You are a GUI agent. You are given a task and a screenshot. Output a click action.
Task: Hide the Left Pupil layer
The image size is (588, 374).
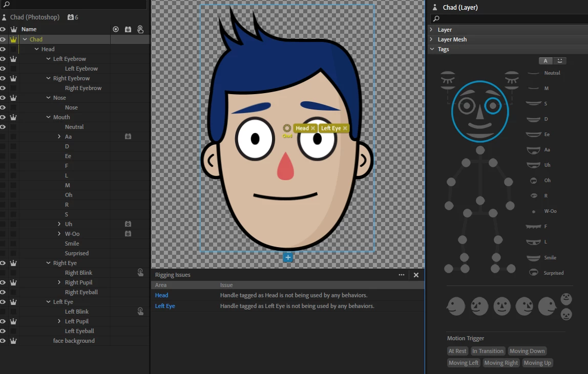click(x=3, y=321)
